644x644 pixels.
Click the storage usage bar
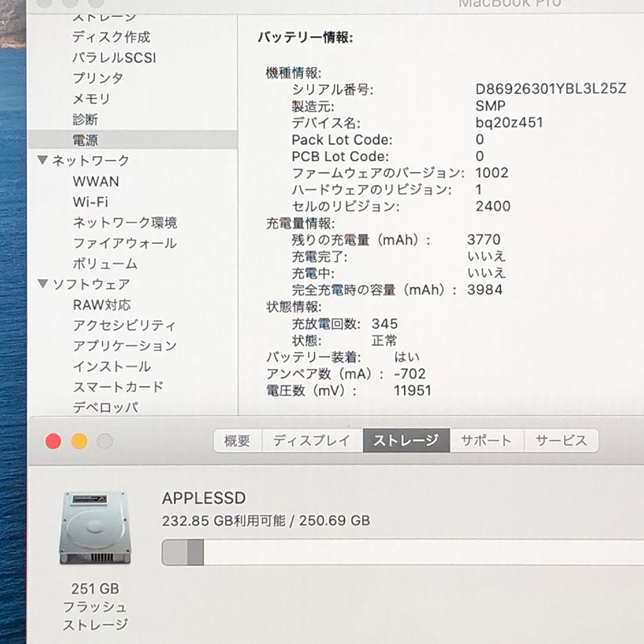pos(403,553)
